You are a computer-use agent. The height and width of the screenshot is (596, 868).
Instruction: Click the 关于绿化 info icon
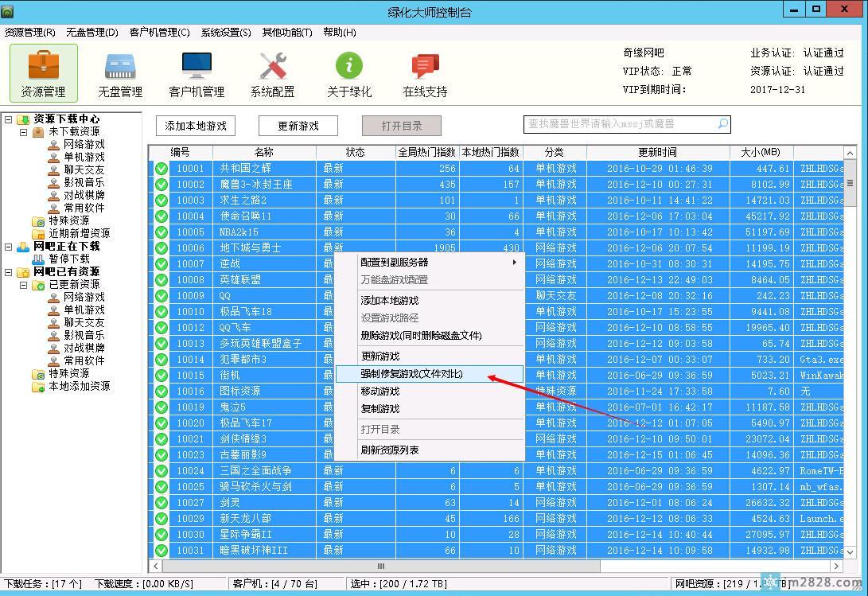[349, 66]
